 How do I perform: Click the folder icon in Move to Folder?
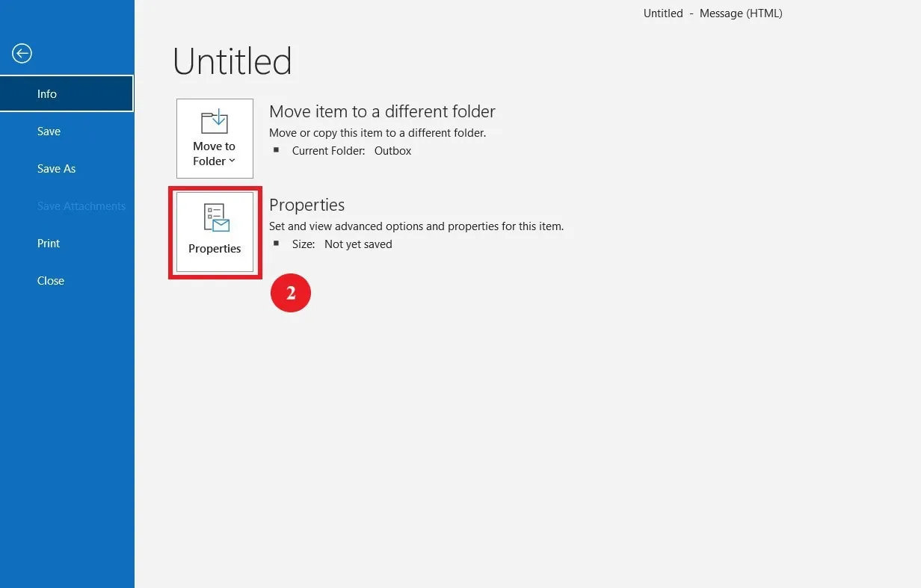click(215, 122)
